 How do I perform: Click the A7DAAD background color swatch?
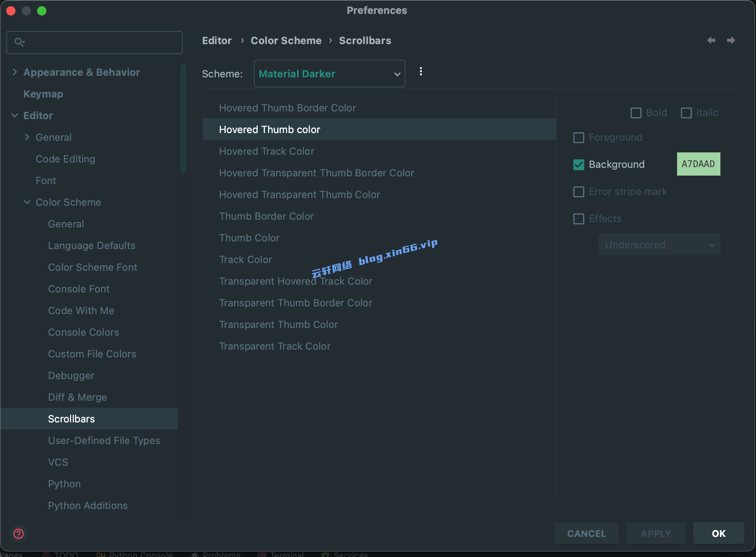point(699,164)
